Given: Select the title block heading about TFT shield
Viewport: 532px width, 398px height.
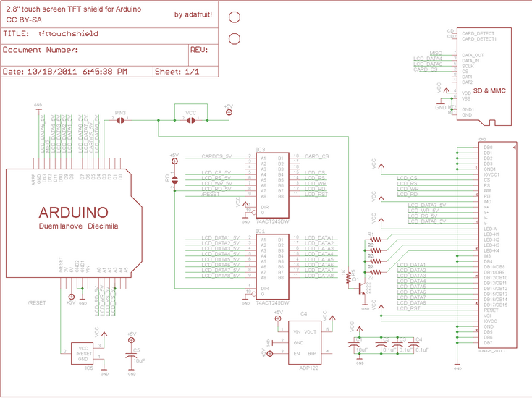Looking at the screenshot, I should pyautogui.click(x=74, y=9).
